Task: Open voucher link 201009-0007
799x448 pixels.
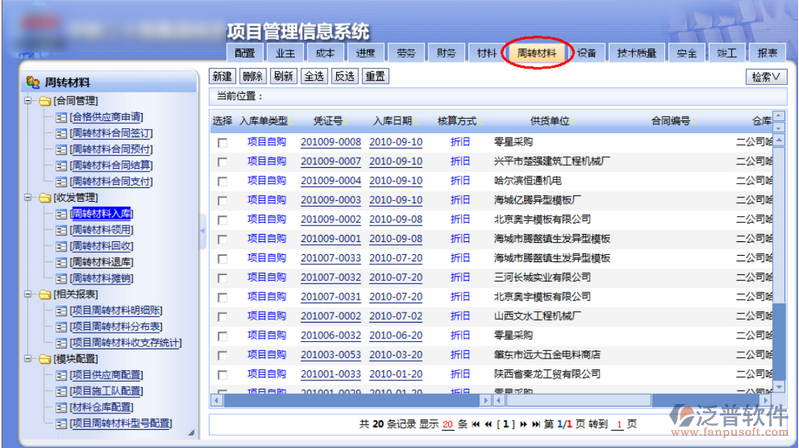Action: [330, 162]
